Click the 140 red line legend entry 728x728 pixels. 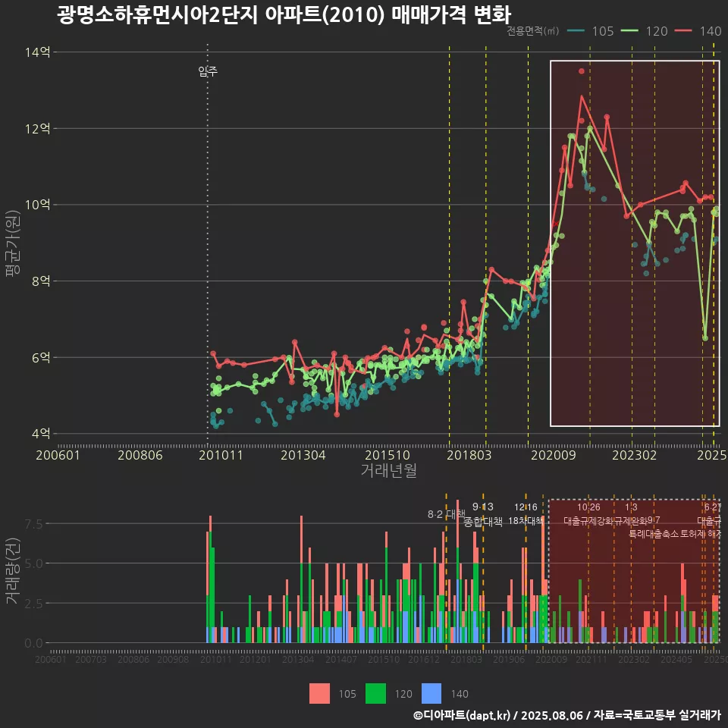pos(698,31)
